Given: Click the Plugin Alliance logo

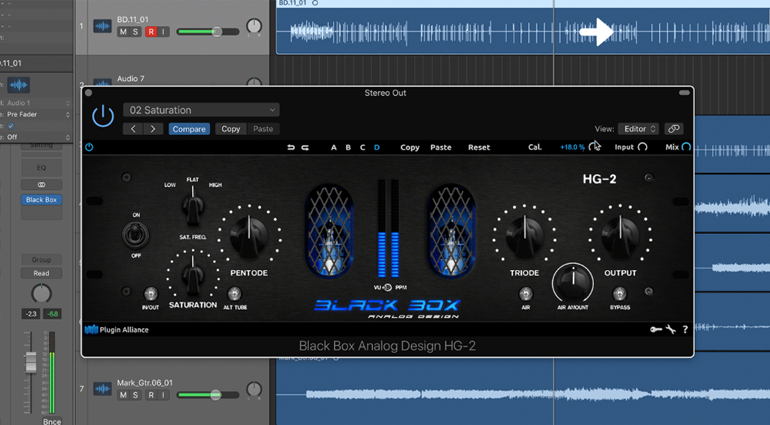Looking at the screenshot, I should click(117, 329).
